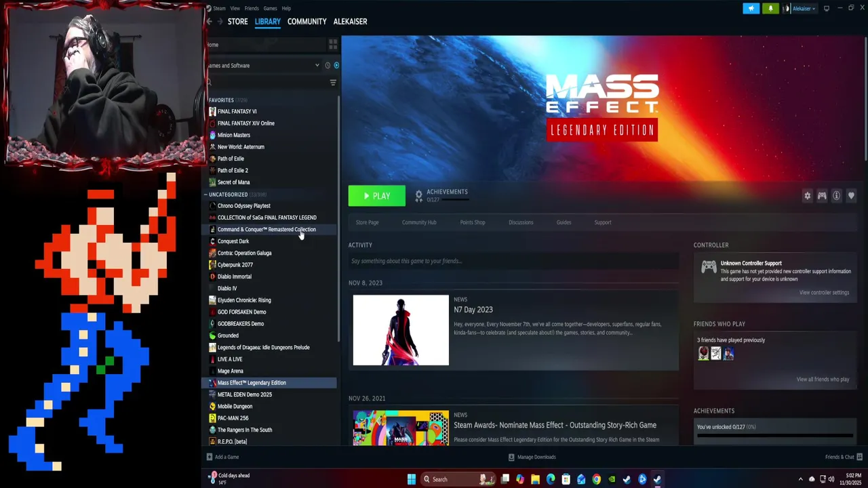Click the recent activity clock icon
Viewport: 868px width, 488px height.
[328, 66]
